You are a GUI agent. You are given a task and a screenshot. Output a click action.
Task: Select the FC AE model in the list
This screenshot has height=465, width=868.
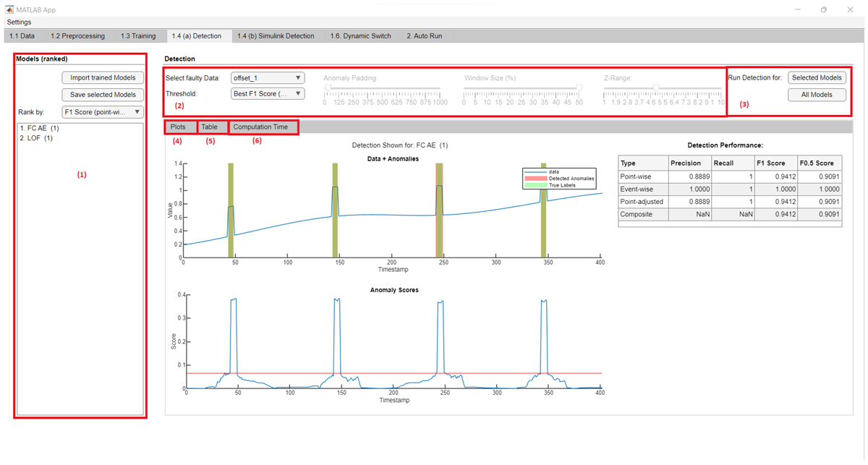(x=40, y=128)
